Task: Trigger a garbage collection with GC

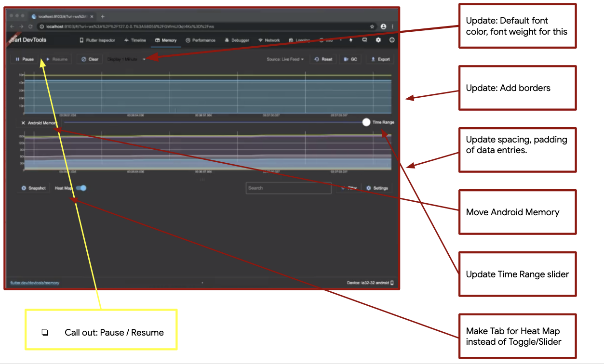Action: [x=350, y=59]
